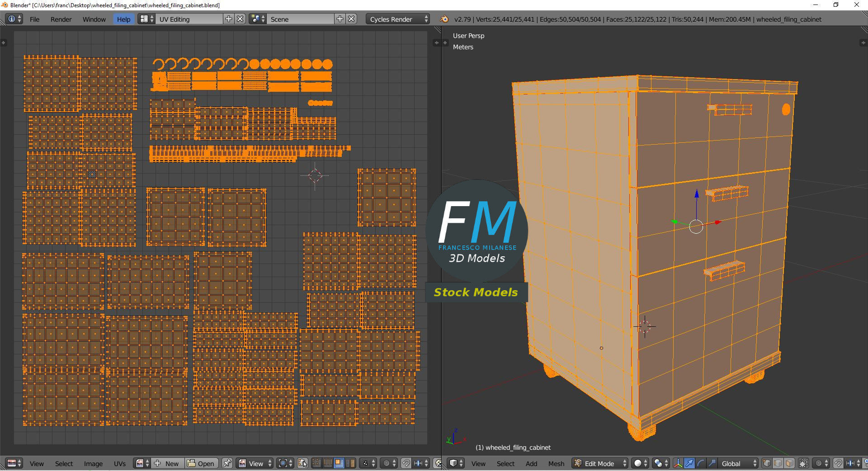Open the image View mode dropdown
The width and height of the screenshot is (868, 471).
255,463
